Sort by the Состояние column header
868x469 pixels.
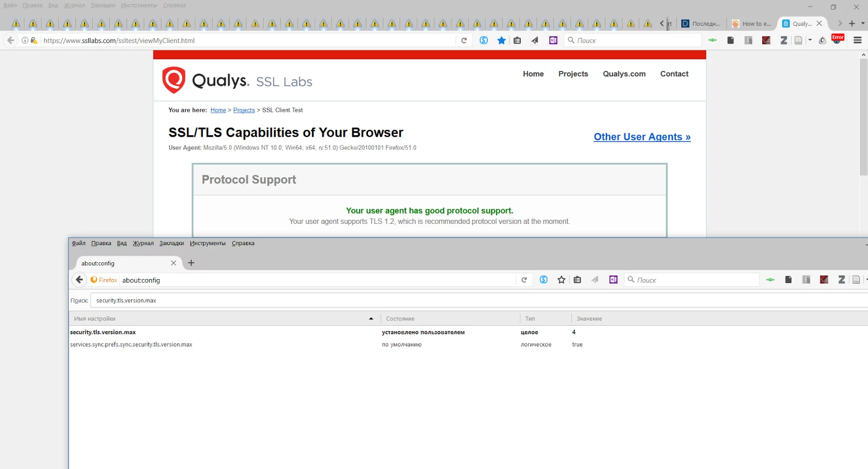click(450, 319)
